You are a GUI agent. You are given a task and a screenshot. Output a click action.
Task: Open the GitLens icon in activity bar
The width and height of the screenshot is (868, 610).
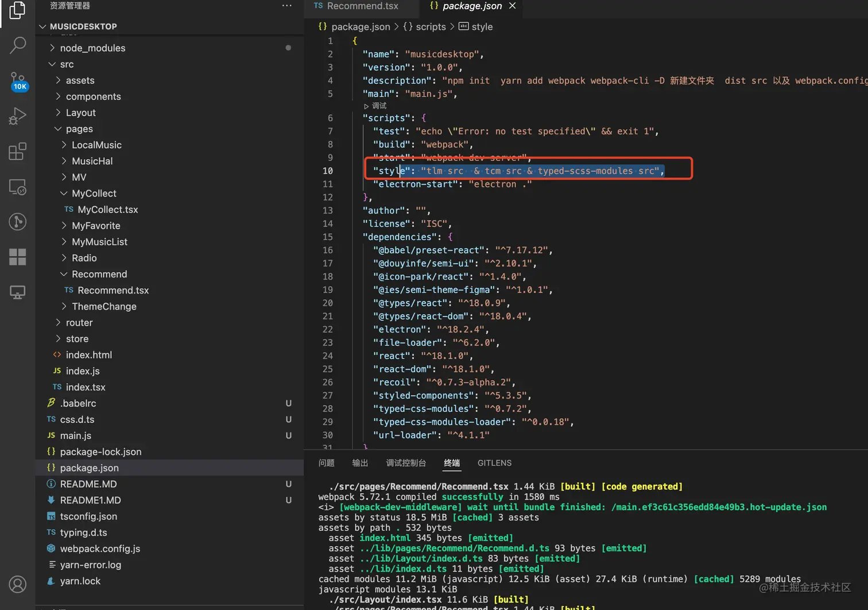click(18, 222)
